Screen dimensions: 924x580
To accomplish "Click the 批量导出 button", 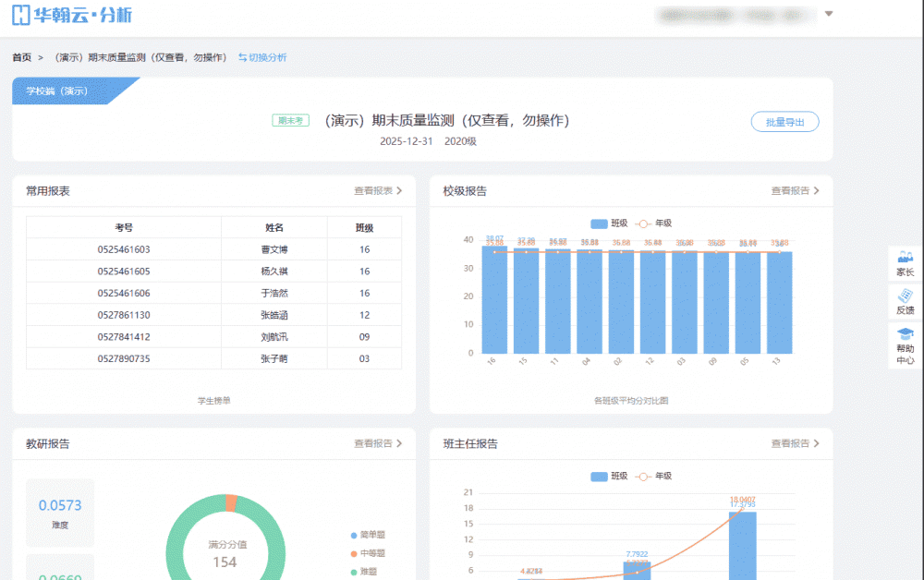I will 784,122.
